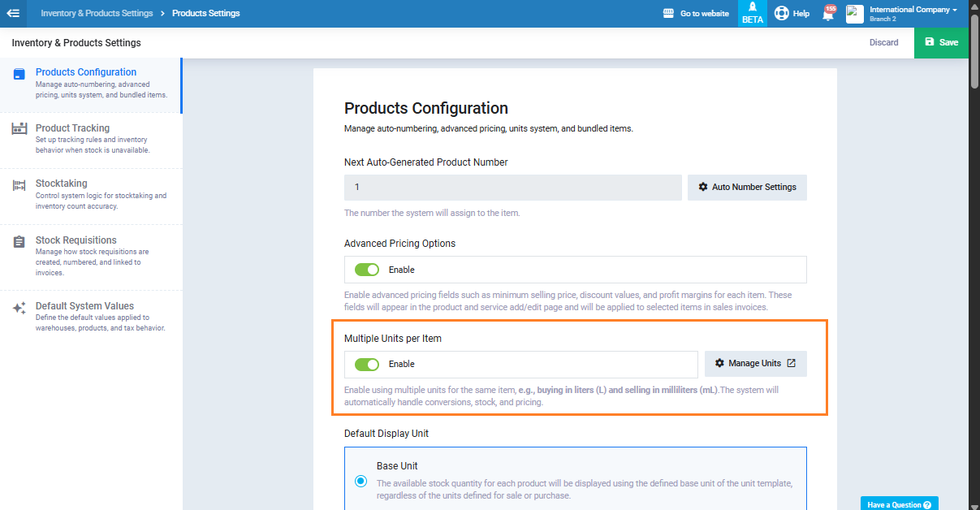Click the back arrow menu icon
This screenshot has height=510, width=980.
(x=13, y=13)
